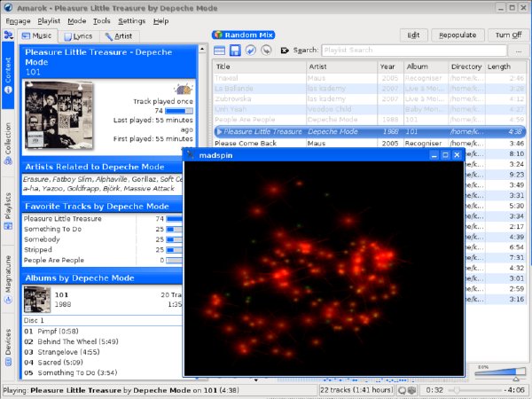Click Edit dynamic mode button
The height and width of the screenshot is (399, 532).
tap(413, 35)
